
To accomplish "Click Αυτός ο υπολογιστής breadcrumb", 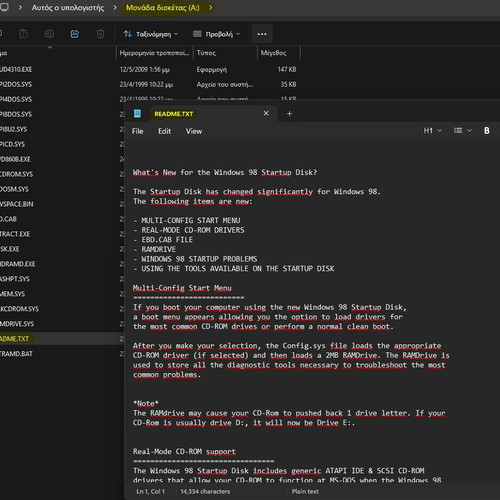I will (x=68, y=7).
